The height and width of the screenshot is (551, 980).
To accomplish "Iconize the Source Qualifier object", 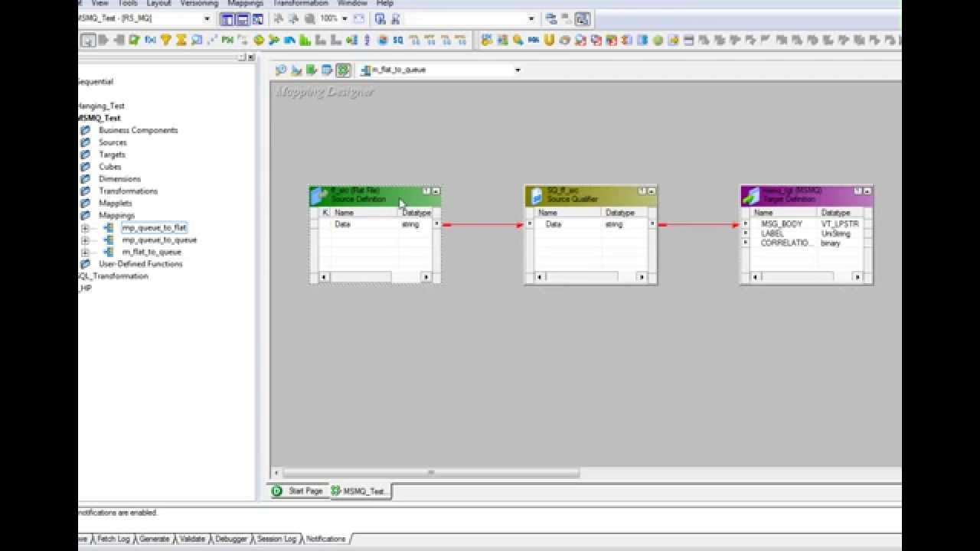I will [652, 191].
